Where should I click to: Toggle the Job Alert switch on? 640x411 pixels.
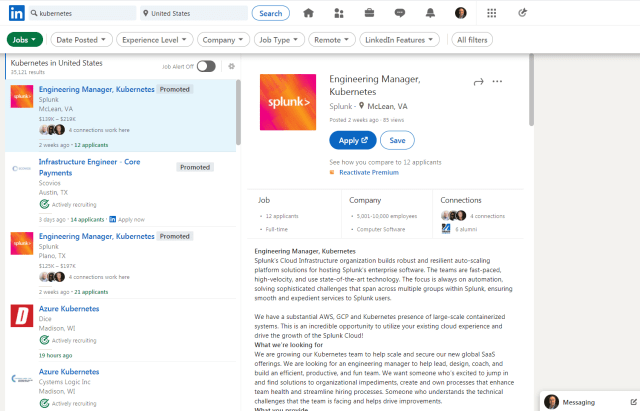coord(206,66)
